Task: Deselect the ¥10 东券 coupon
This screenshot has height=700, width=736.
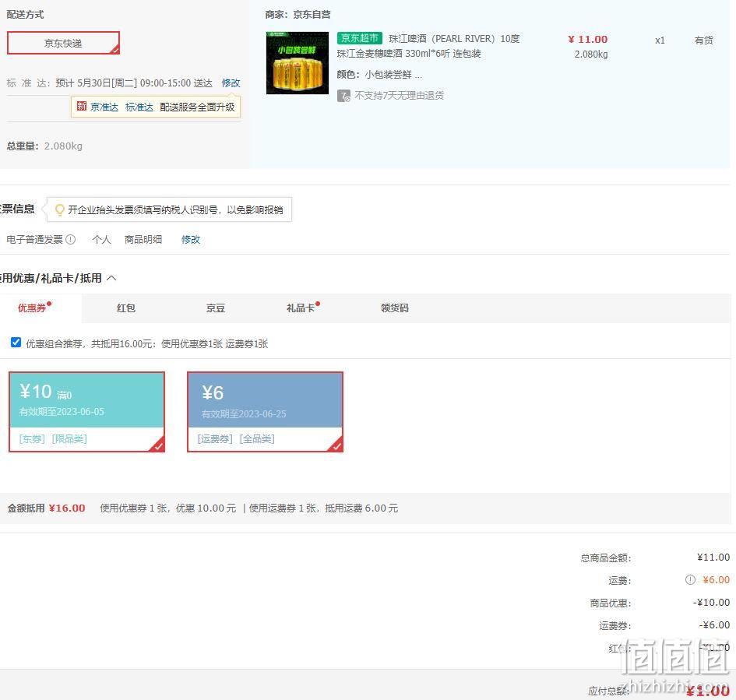Action: coord(86,412)
